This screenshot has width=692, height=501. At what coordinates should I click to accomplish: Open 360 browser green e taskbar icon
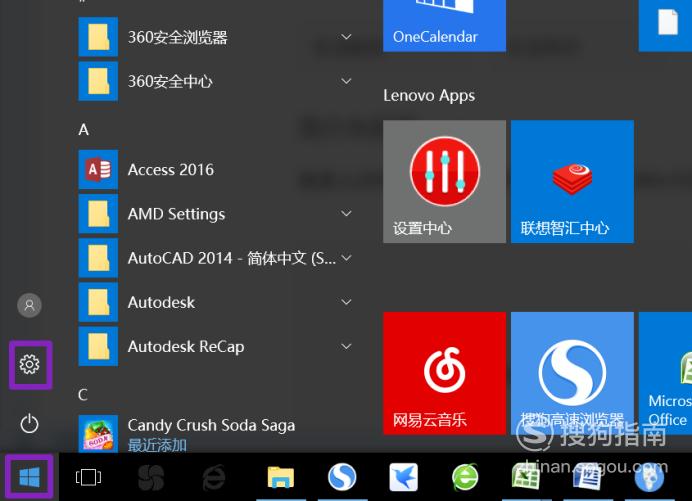tap(465, 477)
